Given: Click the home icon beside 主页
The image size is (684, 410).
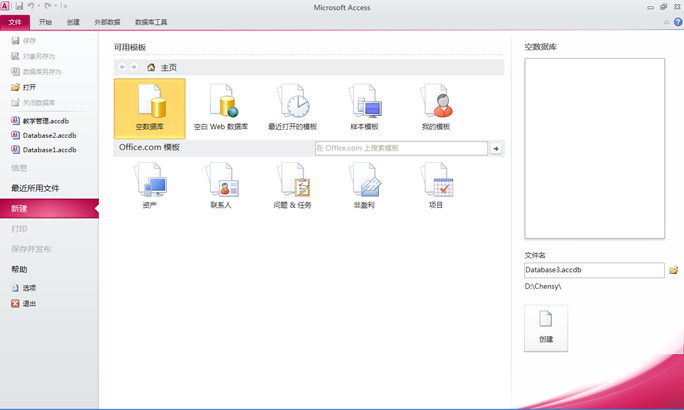Looking at the screenshot, I should click(151, 67).
